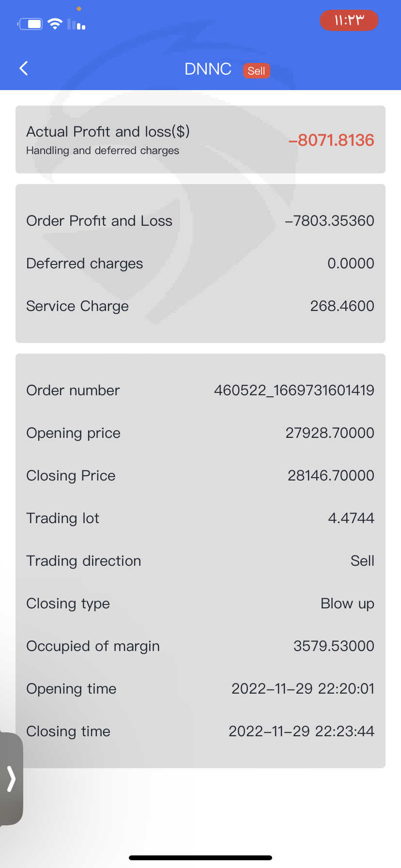
Task: Tap the home indicator bar
Action: (200, 858)
